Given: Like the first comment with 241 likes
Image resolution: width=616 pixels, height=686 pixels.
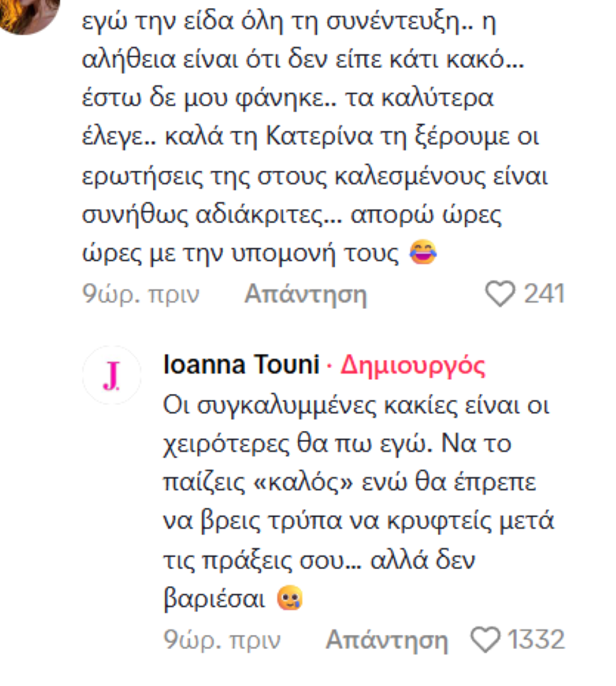Looking at the screenshot, I should click(x=500, y=295).
